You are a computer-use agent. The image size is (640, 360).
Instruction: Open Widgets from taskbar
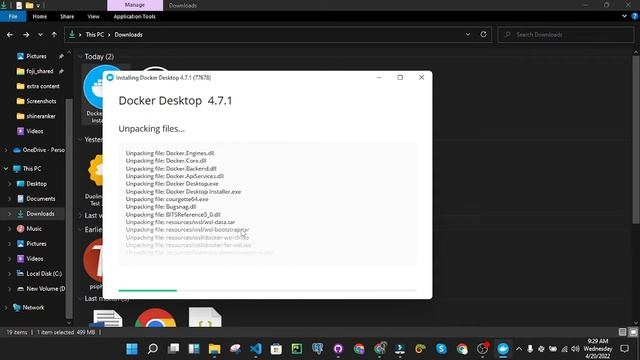pos(194,349)
